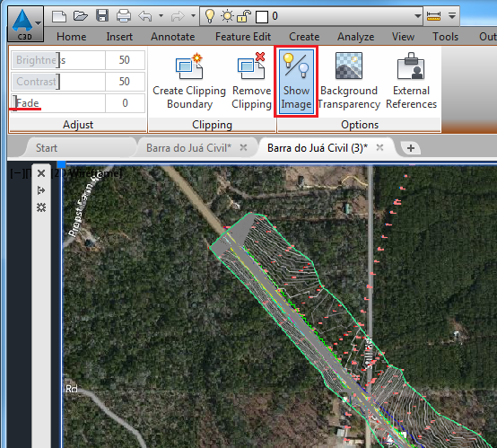Image resolution: width=497 pixels, height=448 pixels.
Task: Switch to Barra do Juá Civil (3)* tab
Action: point(318,148)
